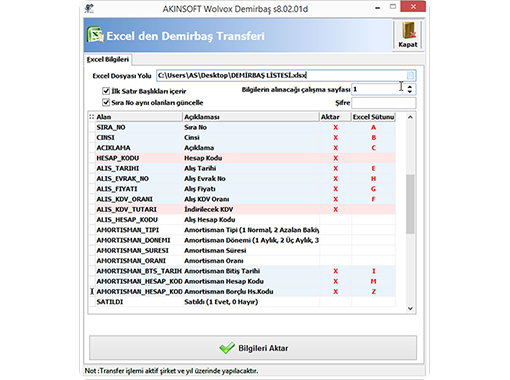Select Excel column cell B for CINSI

373,138
